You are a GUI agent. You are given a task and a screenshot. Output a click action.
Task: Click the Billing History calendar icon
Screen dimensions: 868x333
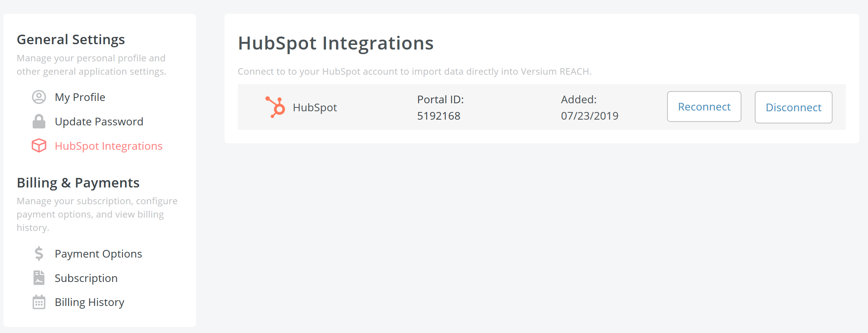[x=39, y=302]
